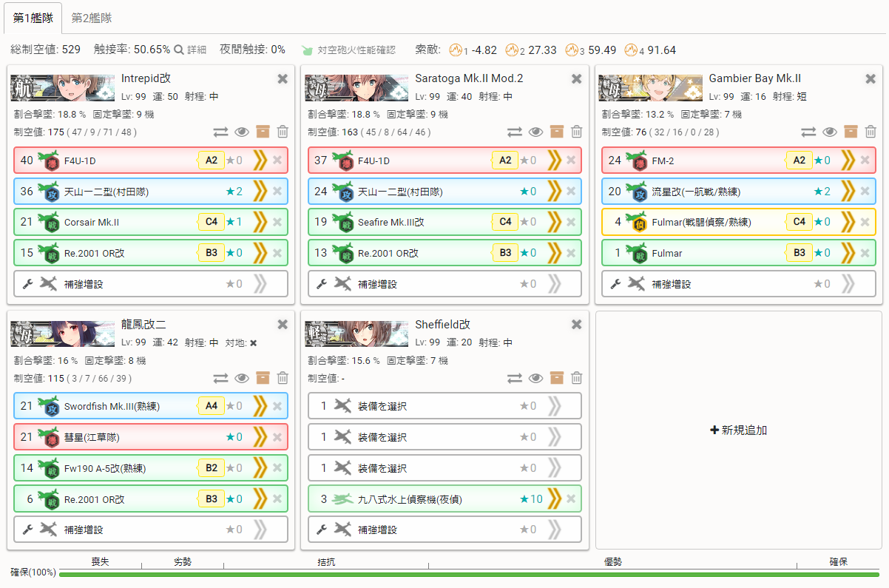
Task: Remove Sheffield改 with its X icon
Action: (577, 325)
